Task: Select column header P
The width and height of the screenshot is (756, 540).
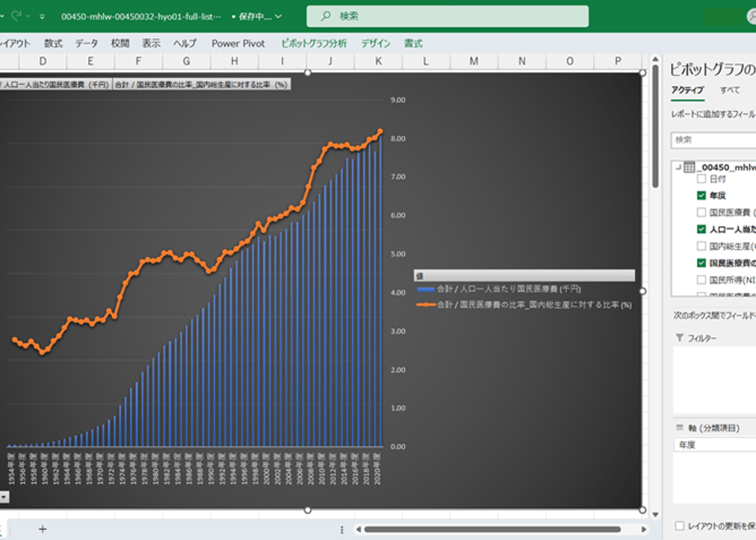Action: coord(618,61)
